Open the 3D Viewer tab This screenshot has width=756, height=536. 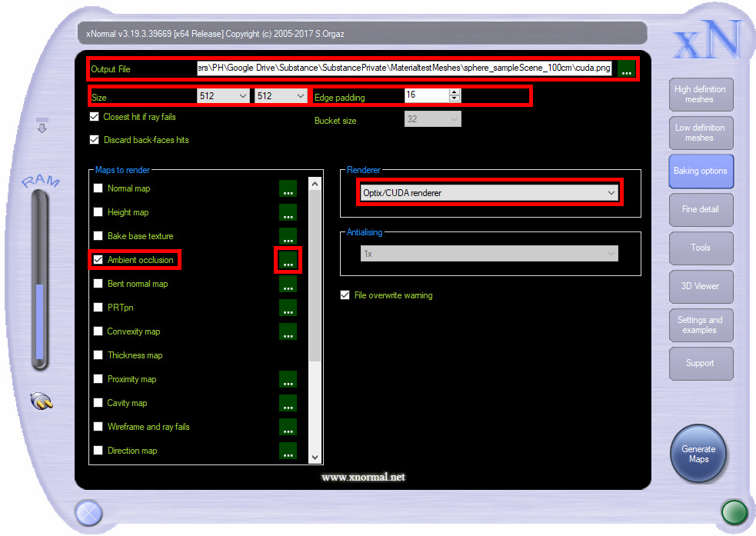[700, 286]
